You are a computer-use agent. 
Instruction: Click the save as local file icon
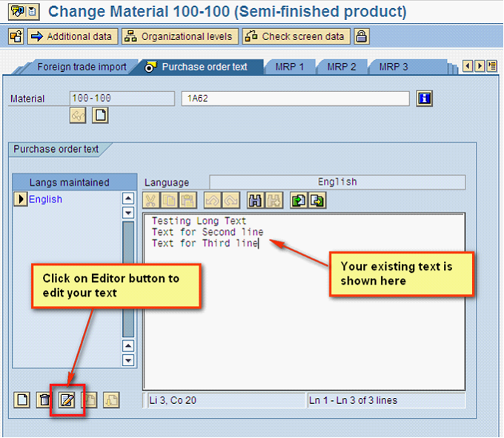(x=316, y=200)
